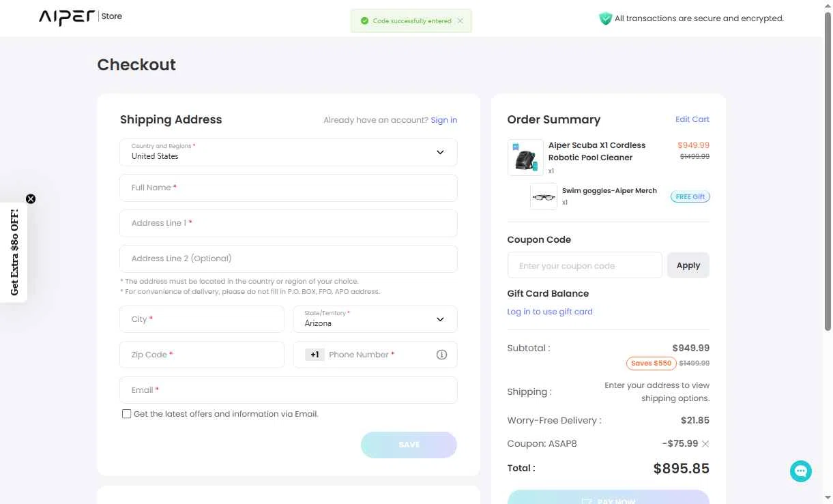Click the SAVE address button
This screenshot has width=833, height=504.
409,445
